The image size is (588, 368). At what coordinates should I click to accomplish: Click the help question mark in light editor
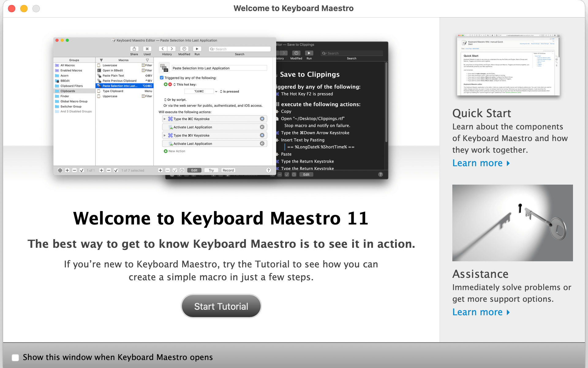click(x=269, y=171)
